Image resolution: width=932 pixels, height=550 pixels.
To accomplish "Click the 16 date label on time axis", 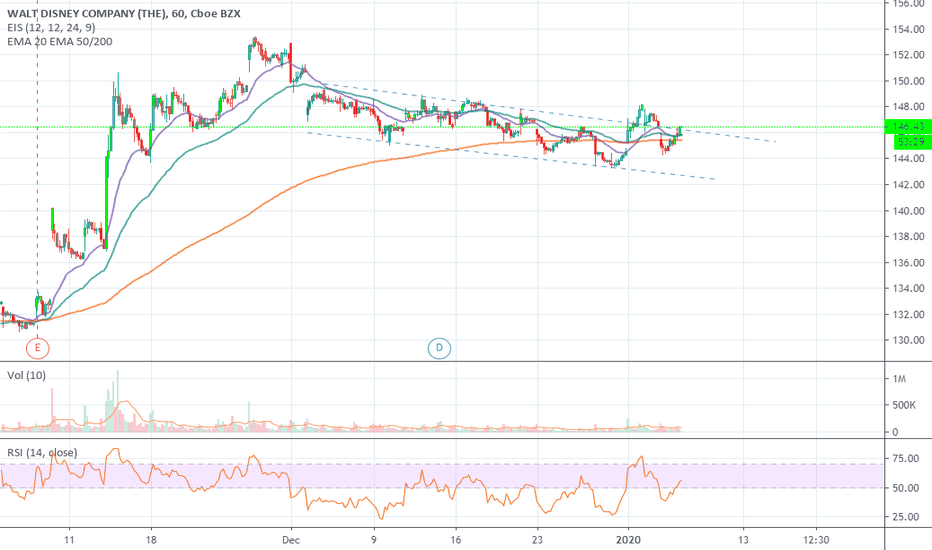I will point(455,540).
